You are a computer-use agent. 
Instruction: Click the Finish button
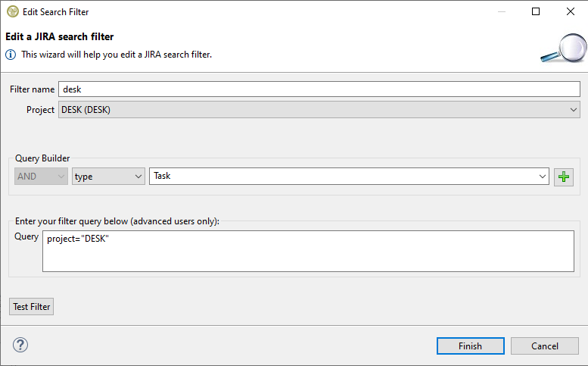point(470,346)
